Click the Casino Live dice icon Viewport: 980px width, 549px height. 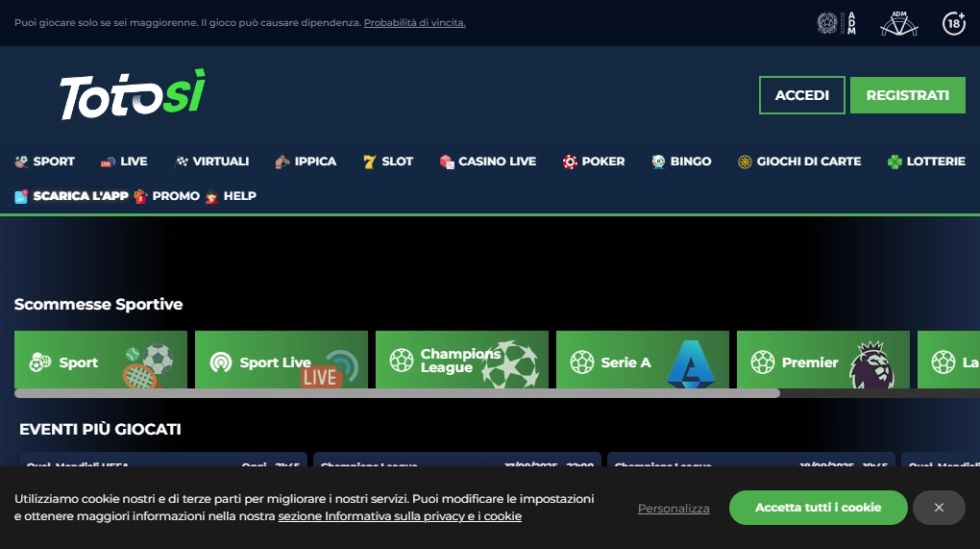tap(446, 162)
